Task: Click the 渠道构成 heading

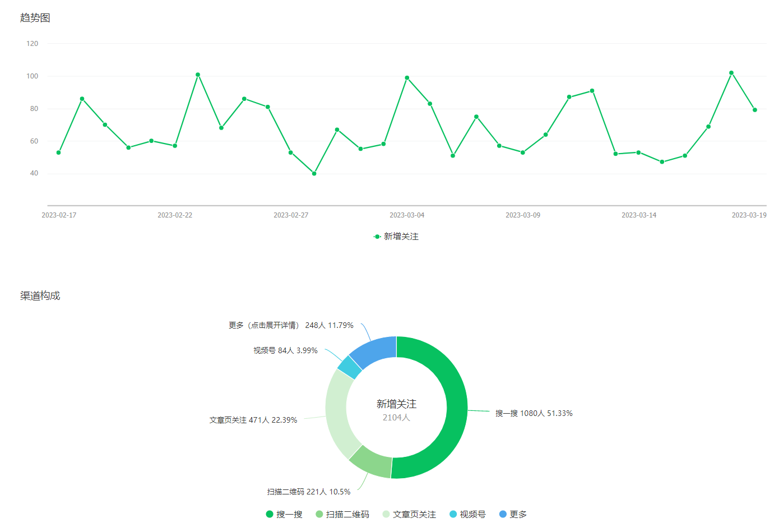Action: pos(40,296)
